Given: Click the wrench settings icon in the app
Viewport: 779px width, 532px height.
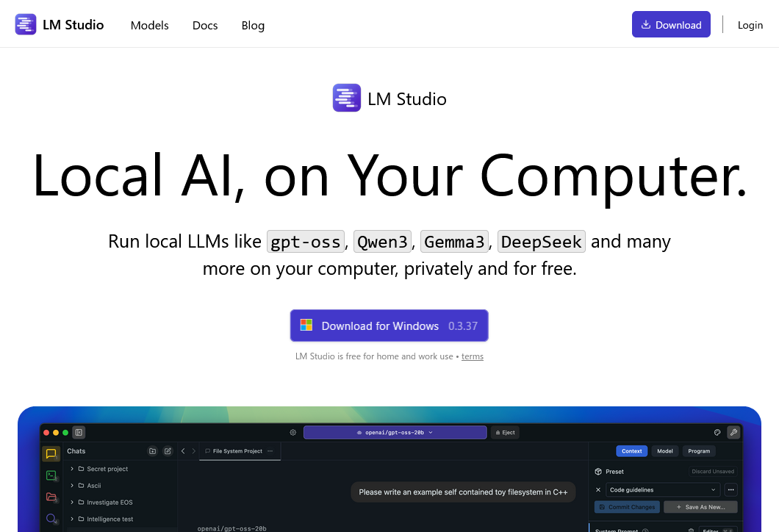Looking at the screenshot, I should (x=733, y=432).
